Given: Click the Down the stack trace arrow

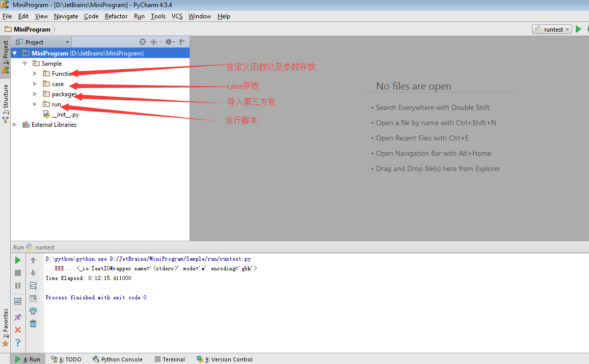Looking at the screenshot, I should [x=33, y=273].
